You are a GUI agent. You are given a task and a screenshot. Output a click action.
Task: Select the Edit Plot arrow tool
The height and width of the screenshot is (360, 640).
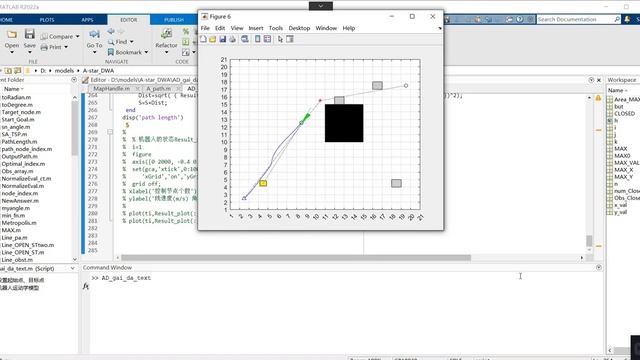(x=280, y=39)
